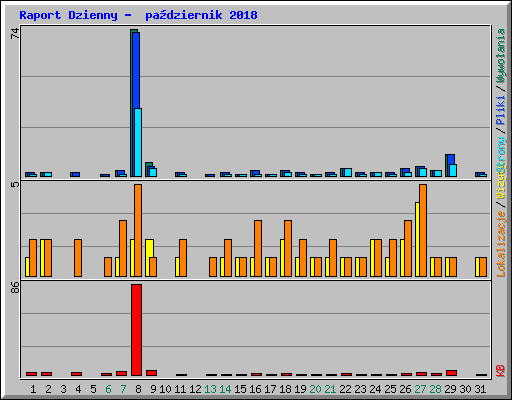Click day label 4 on the axis

tap(78, 389)
